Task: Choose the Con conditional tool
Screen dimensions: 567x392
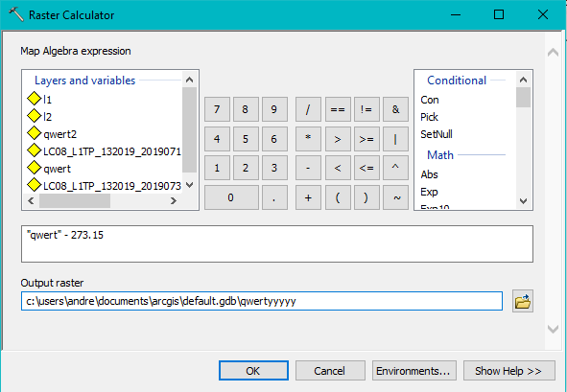Action: pos(430,100)
